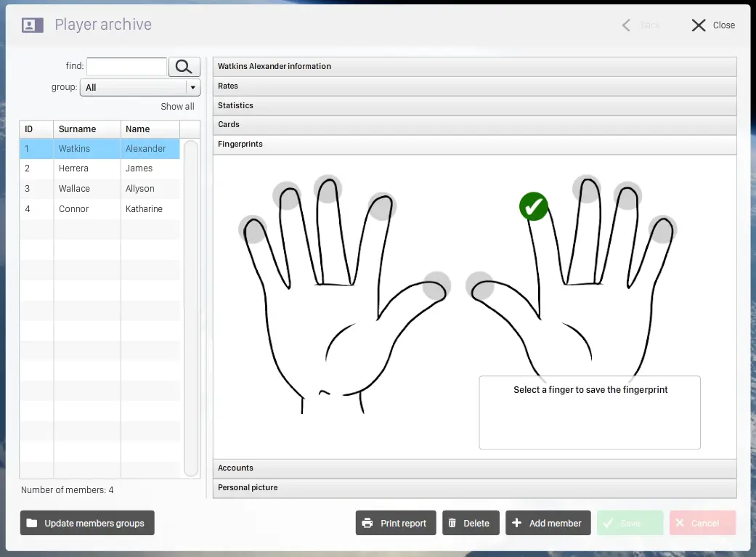Image resolution: width=756 pixels, height=557 pixels.
Task: Focus the find input field
Action: coord(127,67)
